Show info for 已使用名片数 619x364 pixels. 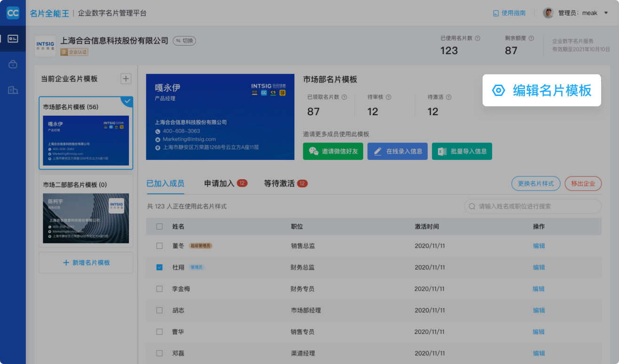[477, 39]
